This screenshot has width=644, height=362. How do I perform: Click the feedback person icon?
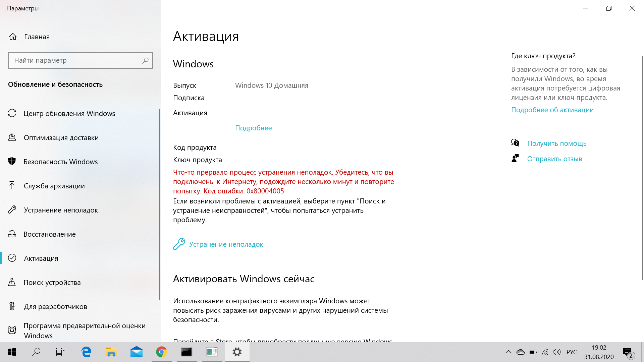click(515, 159)
